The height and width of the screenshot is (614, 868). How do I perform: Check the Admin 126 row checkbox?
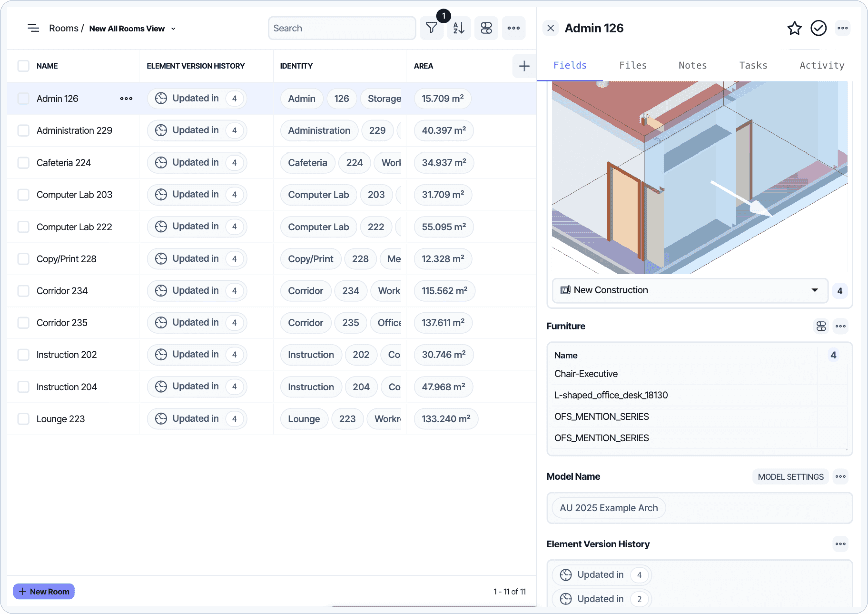point(23,98)
